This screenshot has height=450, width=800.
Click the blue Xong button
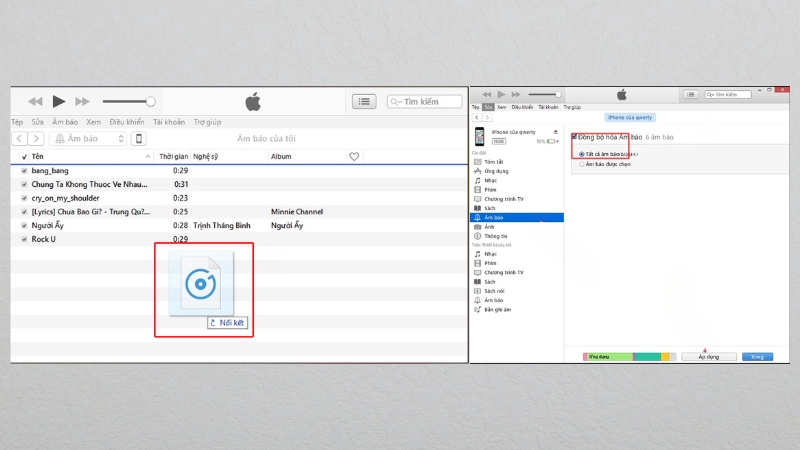pyautogui.click(x=757, y=357)
